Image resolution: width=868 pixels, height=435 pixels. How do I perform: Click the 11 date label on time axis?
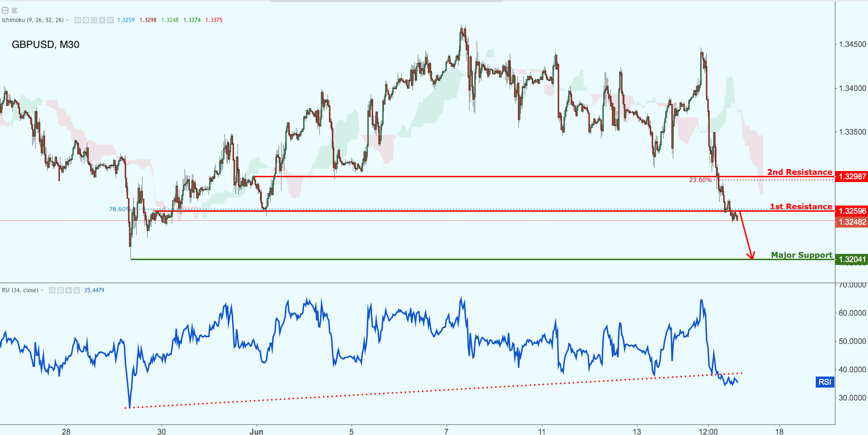[x=542, y=432]
